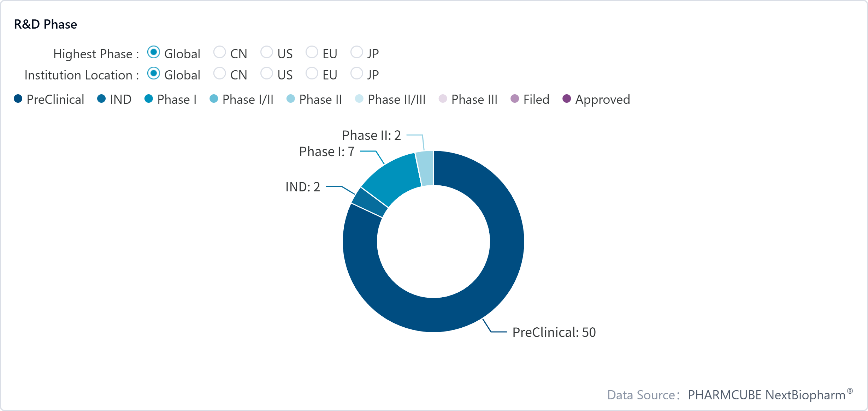Choose US under Institution Location

point(266,73)
